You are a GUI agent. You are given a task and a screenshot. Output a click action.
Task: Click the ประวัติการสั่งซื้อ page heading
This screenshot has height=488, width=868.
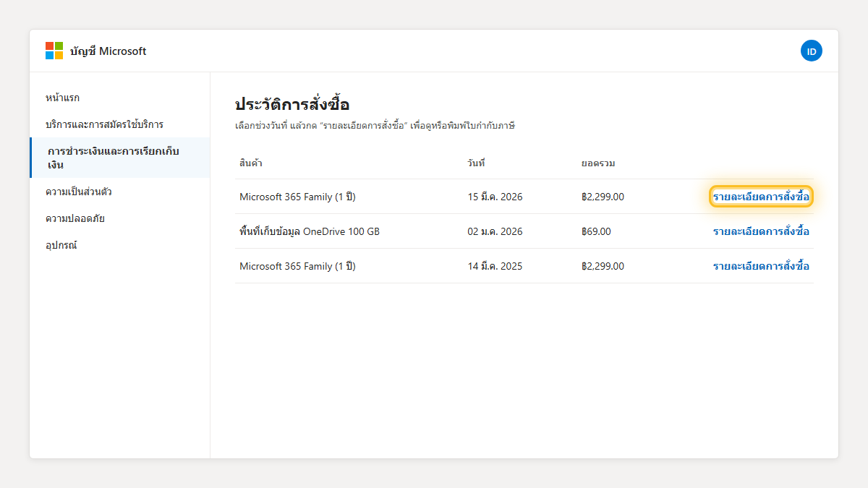[x=292, y=104]
